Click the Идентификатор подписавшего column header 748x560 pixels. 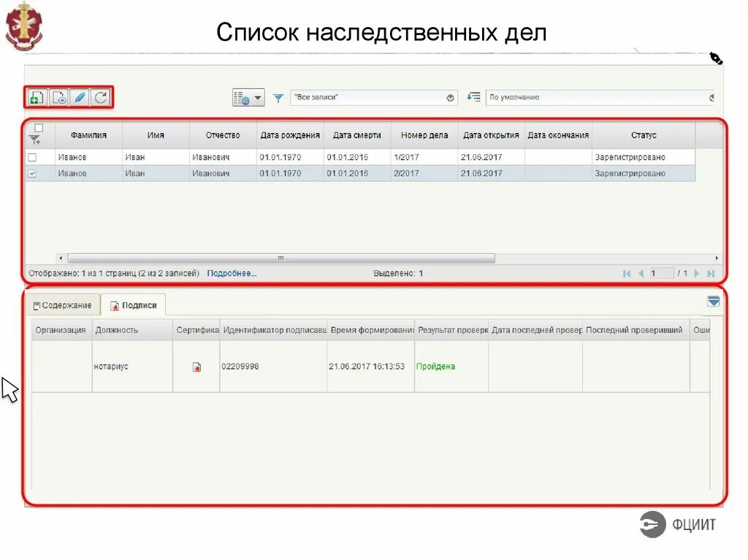pos(273,330)
